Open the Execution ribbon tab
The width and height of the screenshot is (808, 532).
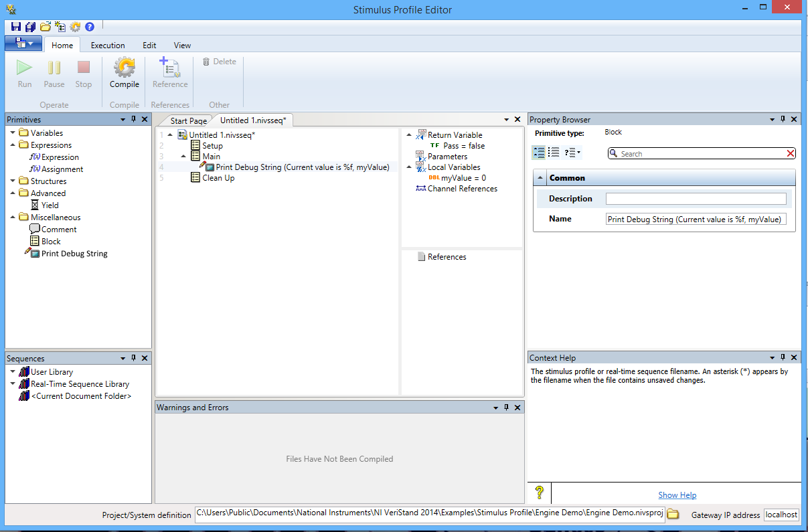coord(108,46)
